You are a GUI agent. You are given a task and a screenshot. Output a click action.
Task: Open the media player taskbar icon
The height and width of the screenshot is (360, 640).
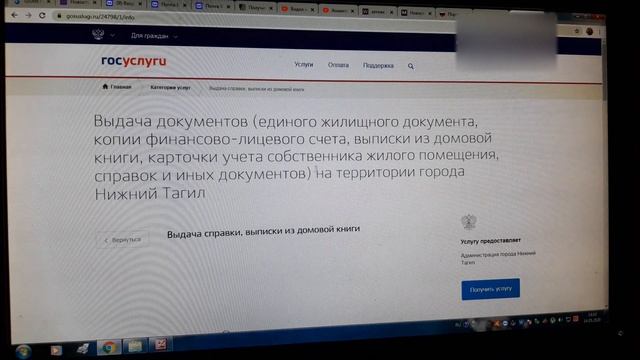[x=56, y=350]
